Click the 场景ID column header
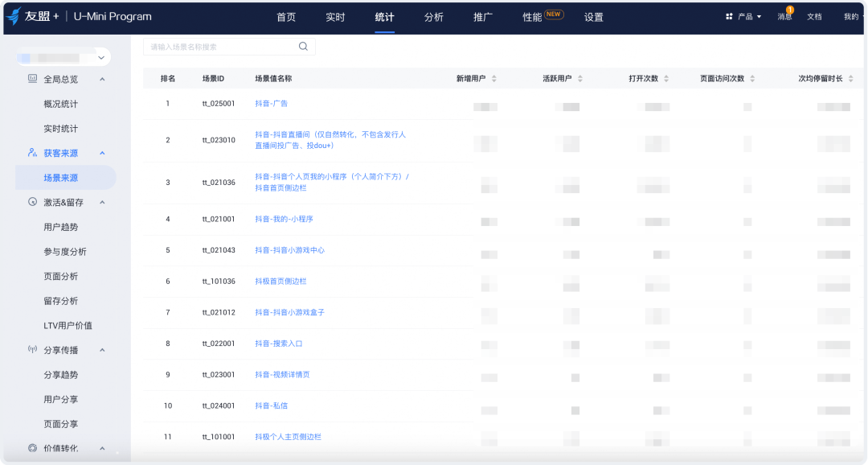 pos(213,79)
